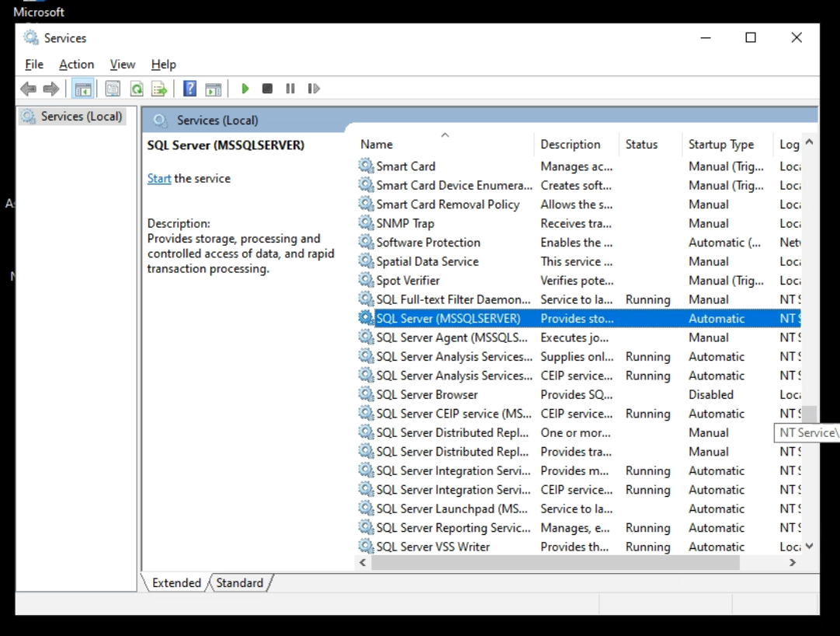
Task: Click the horizontal scrollbar right arrow
Action: [x=793, y=562]
